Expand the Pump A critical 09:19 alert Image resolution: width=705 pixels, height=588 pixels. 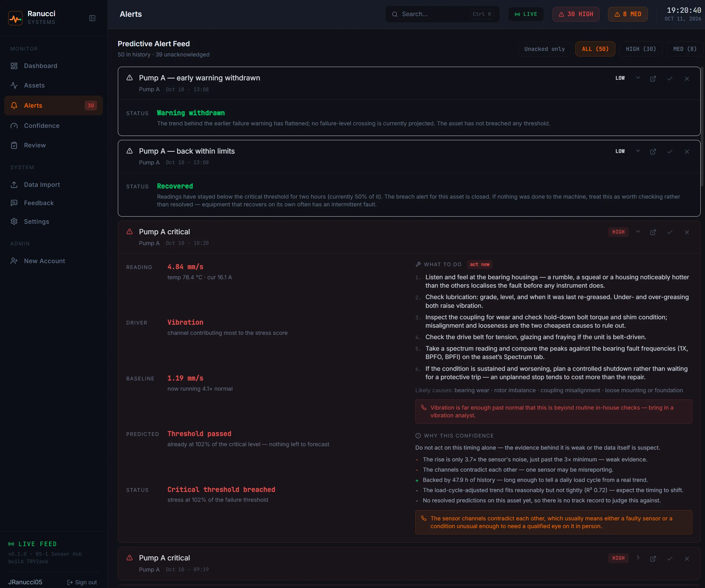[638, 558]
